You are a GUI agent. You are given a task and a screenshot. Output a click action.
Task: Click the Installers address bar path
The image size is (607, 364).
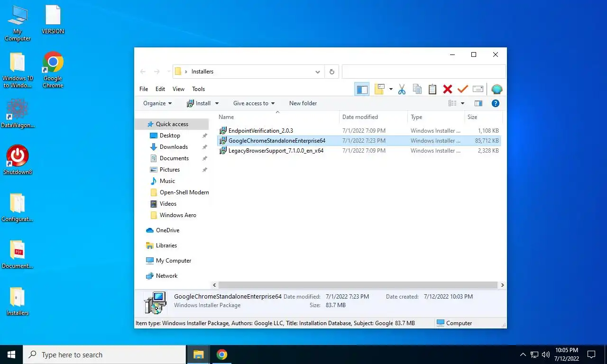point(202,72)
